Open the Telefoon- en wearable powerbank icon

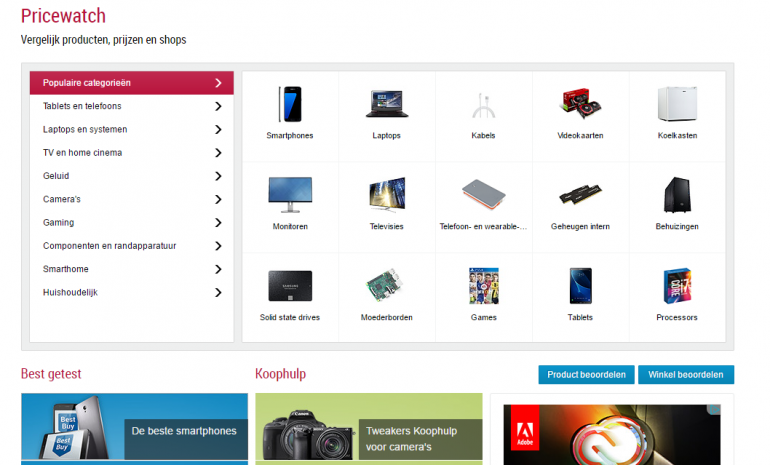coord(484,194)
